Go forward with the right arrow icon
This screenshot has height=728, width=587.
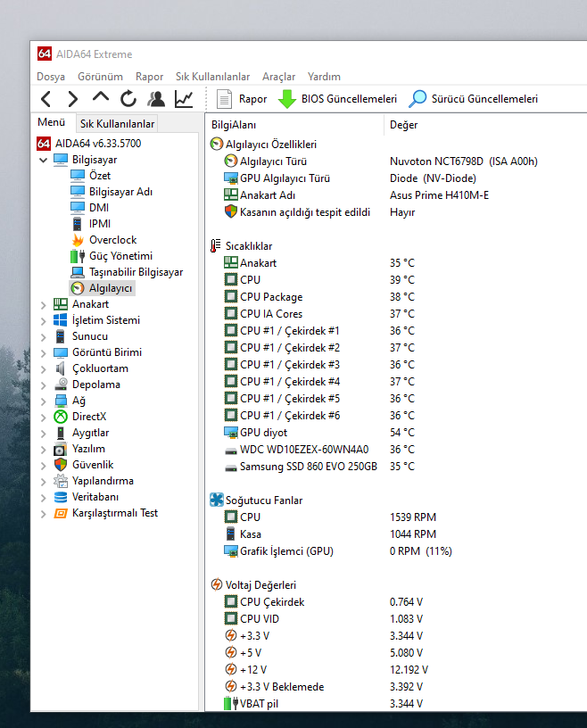point(72,99)
